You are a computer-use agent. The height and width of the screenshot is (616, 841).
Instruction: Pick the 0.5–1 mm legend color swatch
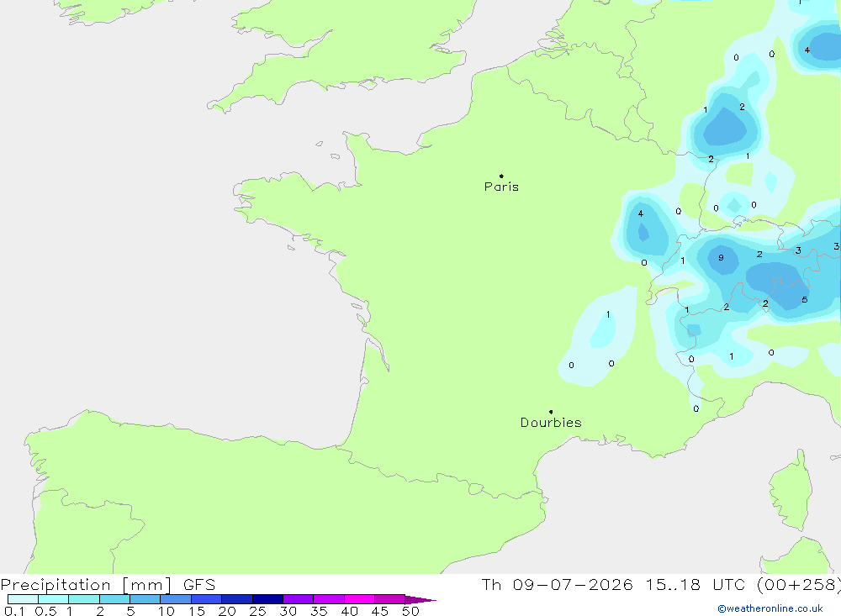[54, 599]
